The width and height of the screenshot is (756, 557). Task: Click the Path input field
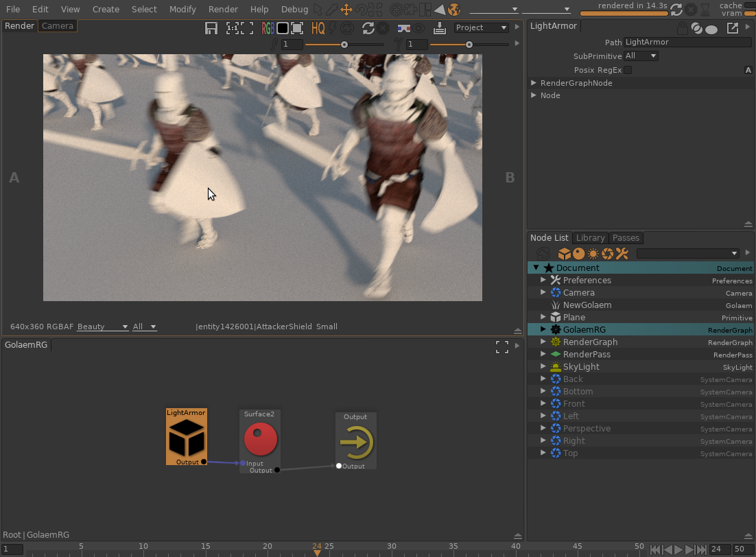tap(687, 43)
